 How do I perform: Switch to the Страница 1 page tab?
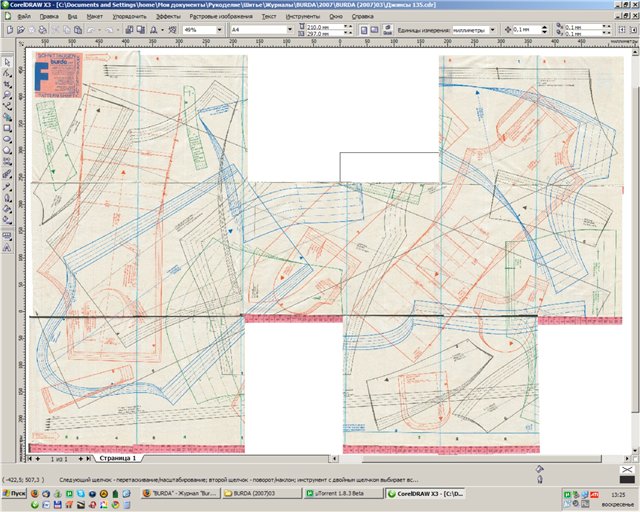[117, 458]
